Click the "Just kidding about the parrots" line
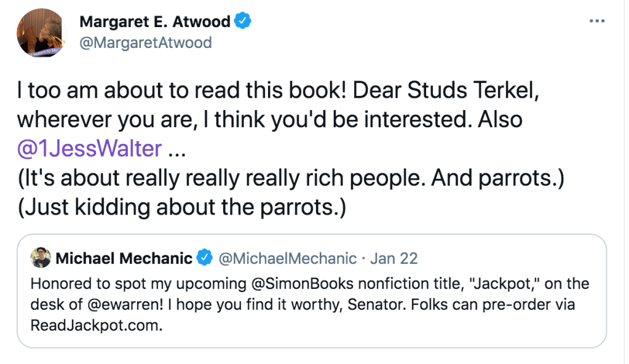Image resolution: width=629 pixels, height=364 pixels. tap(182, 208)
